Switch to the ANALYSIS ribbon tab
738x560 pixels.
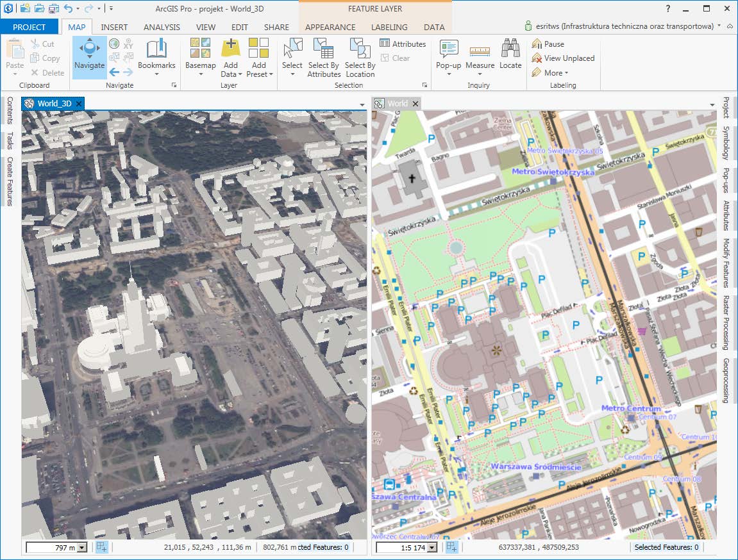coord(162,28)
